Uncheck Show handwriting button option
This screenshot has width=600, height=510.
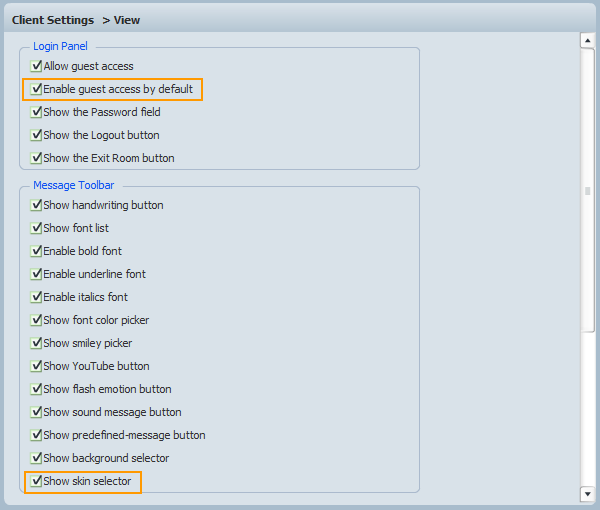(36, 205)
